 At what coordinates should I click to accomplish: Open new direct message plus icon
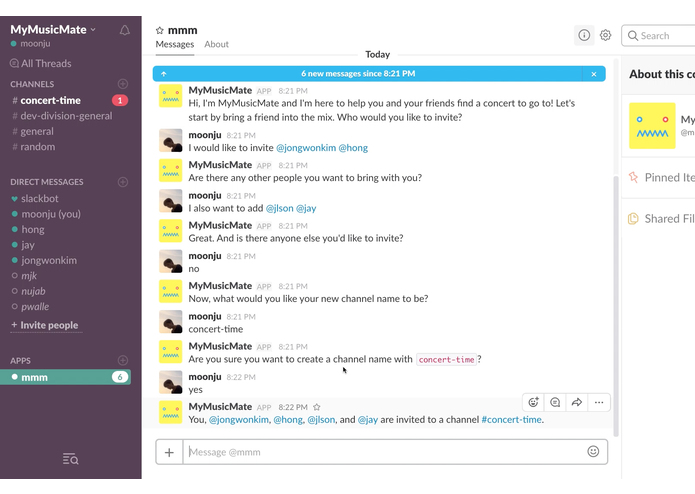point(123,182)
